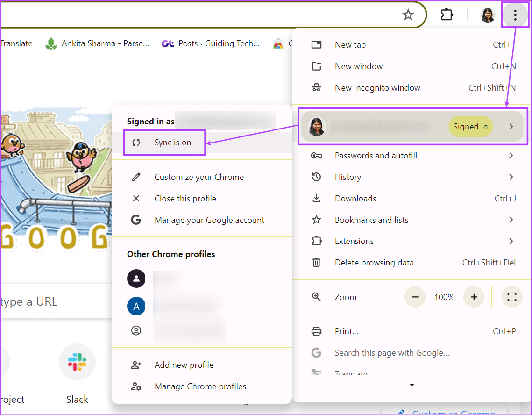The width and height of the screenshot is (532, 415).
Task: Open Slack from the shortcuts
Action: tap(77, 362)
